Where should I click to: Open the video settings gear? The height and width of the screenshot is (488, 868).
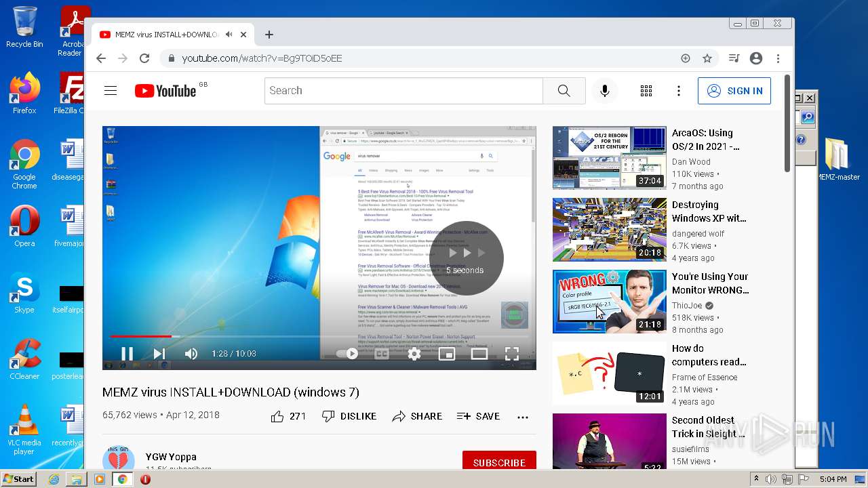click(x=414, y=354)
